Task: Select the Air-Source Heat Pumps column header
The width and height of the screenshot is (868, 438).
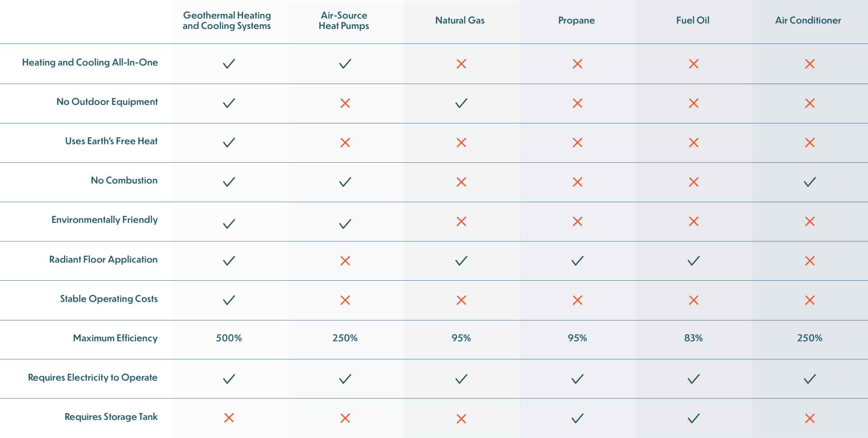Action: (344, 21)
